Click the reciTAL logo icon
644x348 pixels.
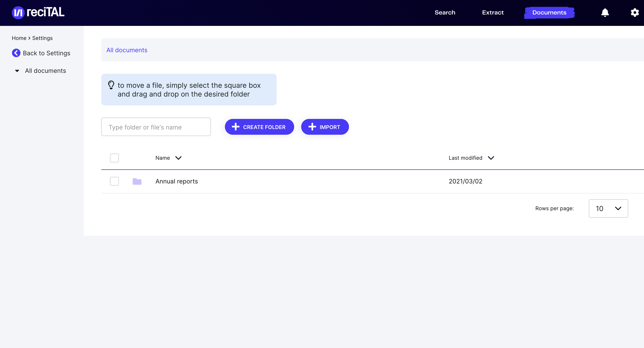(18, 13)
